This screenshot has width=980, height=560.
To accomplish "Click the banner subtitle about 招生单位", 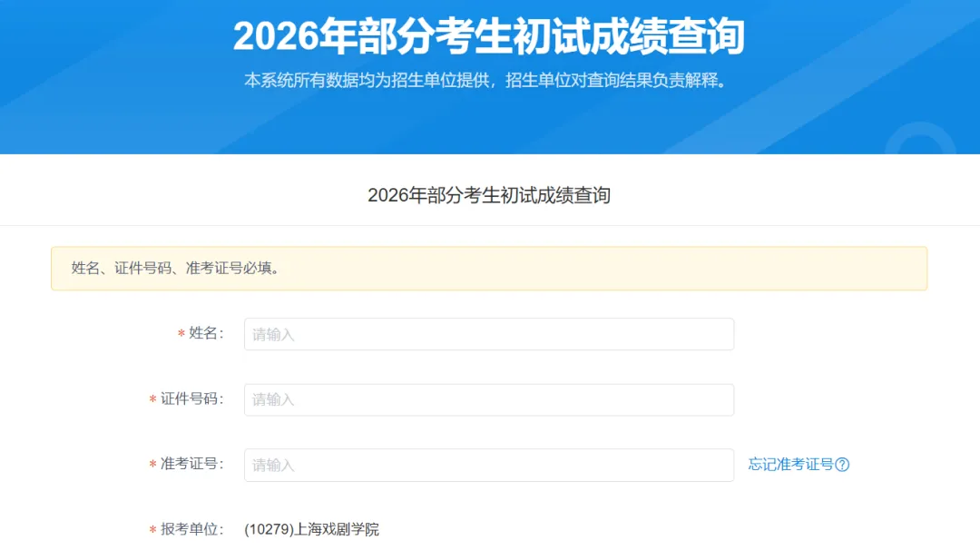I will tap(486, 81).
